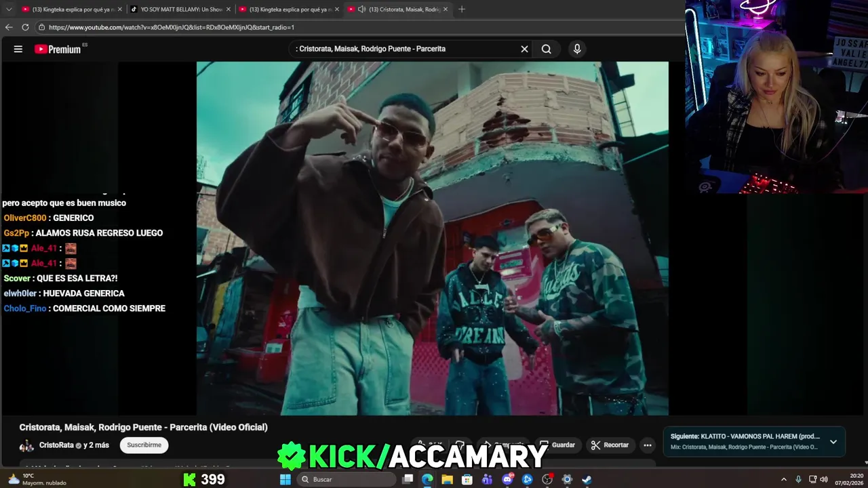Save video with Guardar button
The width and height of the screenshot is (868, 488).
click(x=557, y=445)
